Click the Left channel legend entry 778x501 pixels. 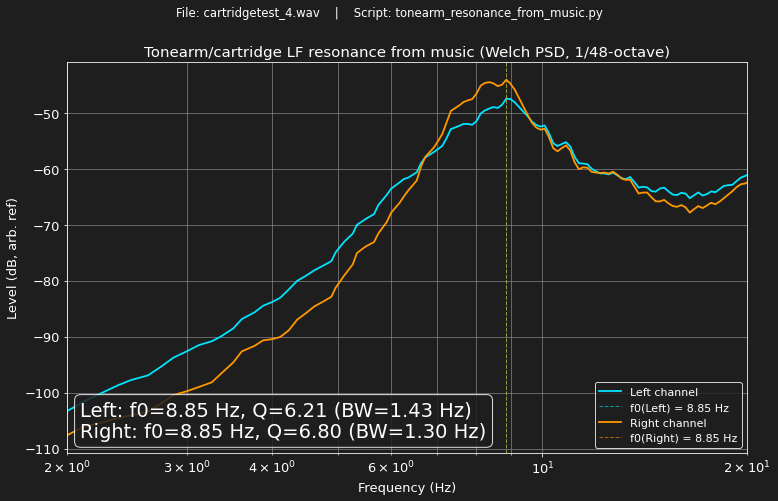coord(663,392)
